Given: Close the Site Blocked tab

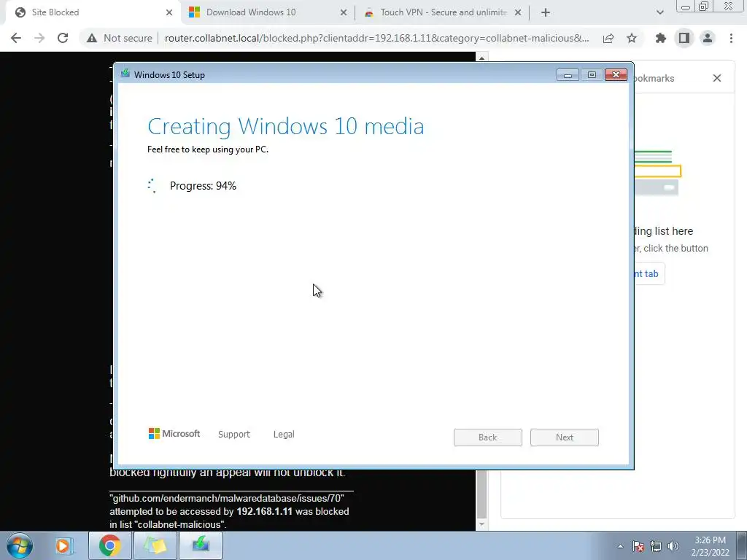Looking at the screenshot, I should pyautogui.click(x=169, y=12).
